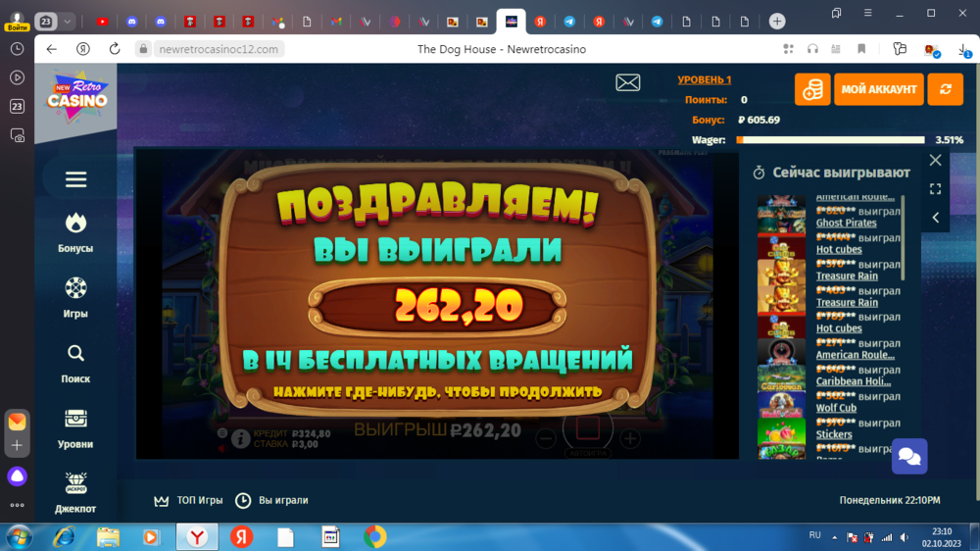980x551 pixels.
Task: Click Stickers game thumbnail
Action: point(781,431)
